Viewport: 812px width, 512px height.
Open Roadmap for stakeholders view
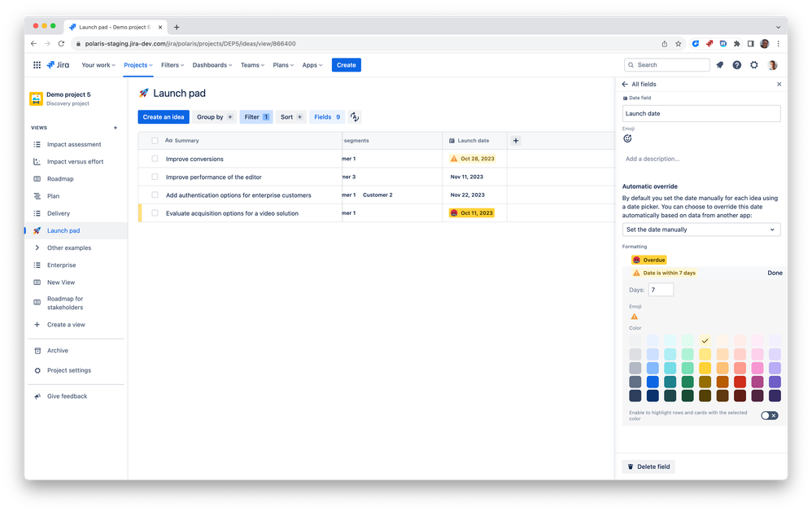pos(65,303)
